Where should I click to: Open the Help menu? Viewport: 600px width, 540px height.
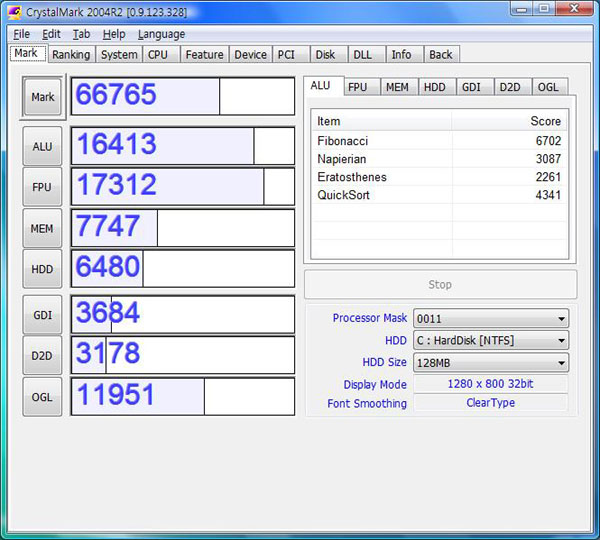[x=114, y=34]
